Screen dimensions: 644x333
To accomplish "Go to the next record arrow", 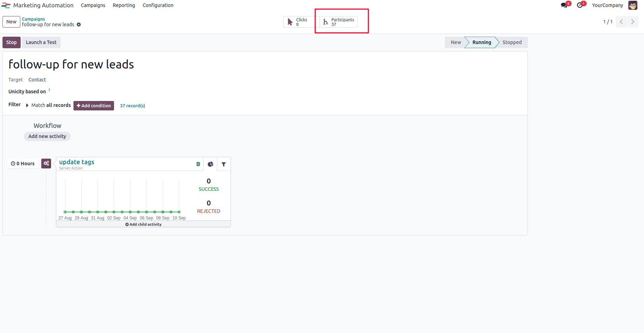I will [633, 22].
